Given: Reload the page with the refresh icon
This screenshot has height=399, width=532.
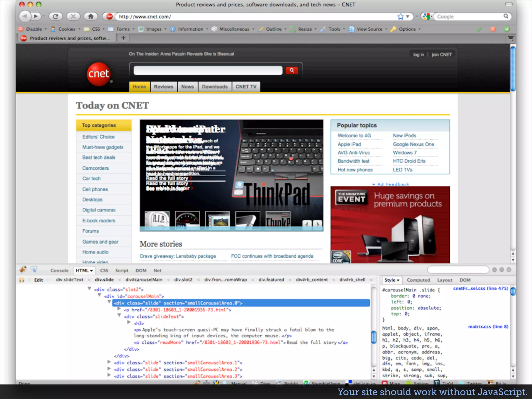Looking at the screenshot, I should (55, 16).
